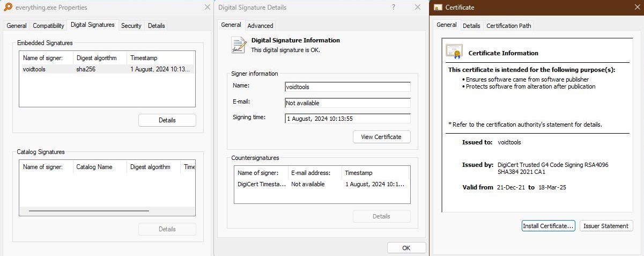
Task: Click the Certificate window title bar icon
Action: [x=438, y=8]
